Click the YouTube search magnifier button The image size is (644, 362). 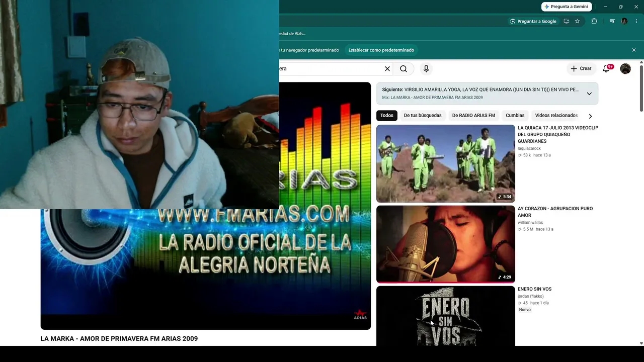click(404, 69)
